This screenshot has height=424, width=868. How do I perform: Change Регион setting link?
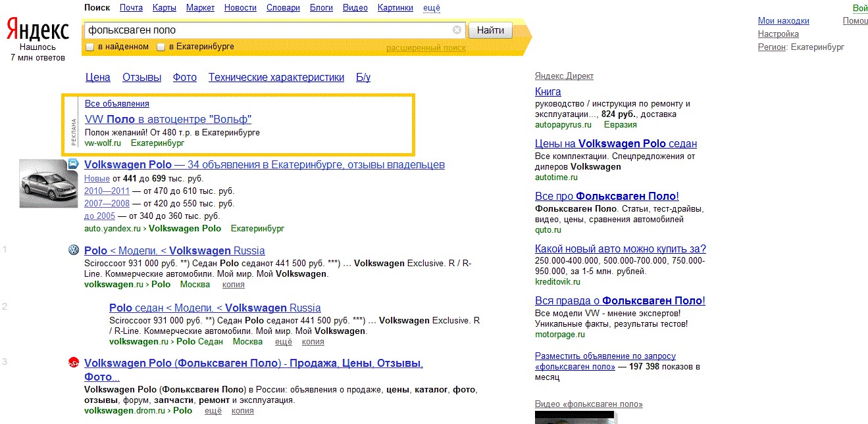(x=772, y=47)
